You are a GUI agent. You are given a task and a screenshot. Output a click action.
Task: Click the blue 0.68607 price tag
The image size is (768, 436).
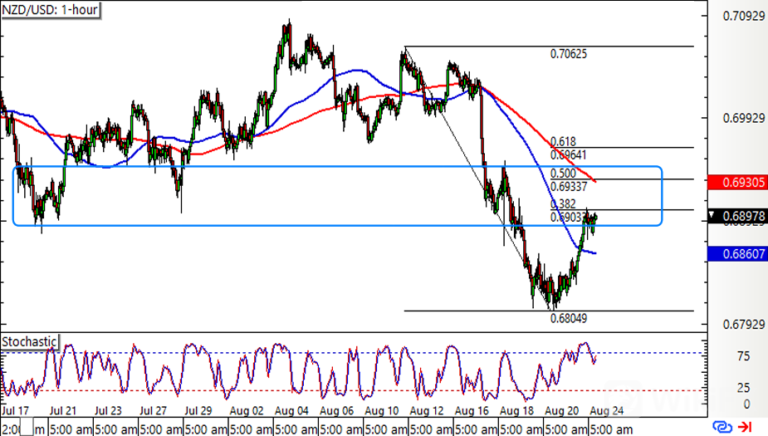(735, 255)
